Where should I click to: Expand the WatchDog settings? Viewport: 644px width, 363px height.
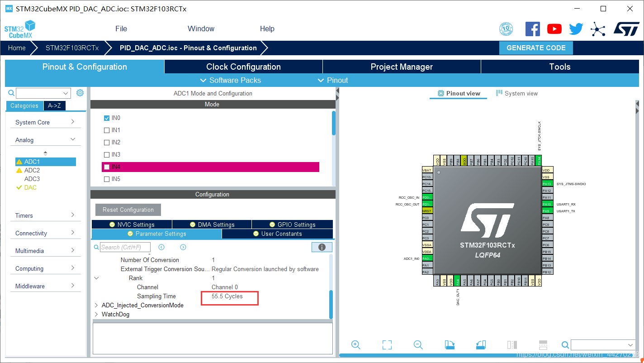96,315
